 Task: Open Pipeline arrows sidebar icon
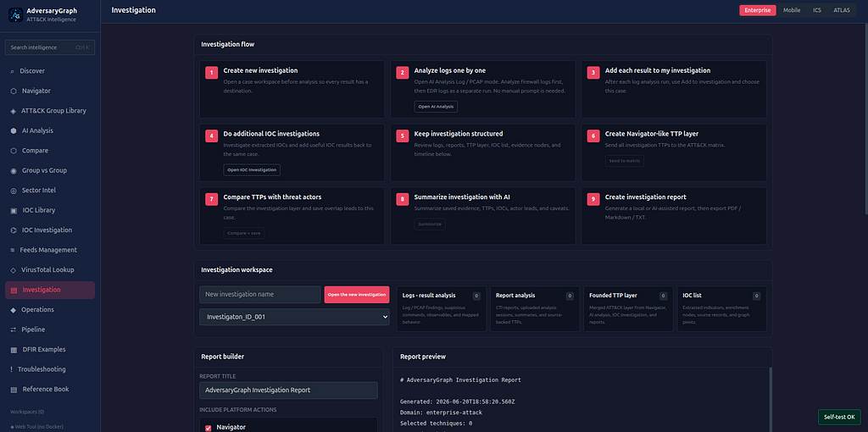pos(14,330)
